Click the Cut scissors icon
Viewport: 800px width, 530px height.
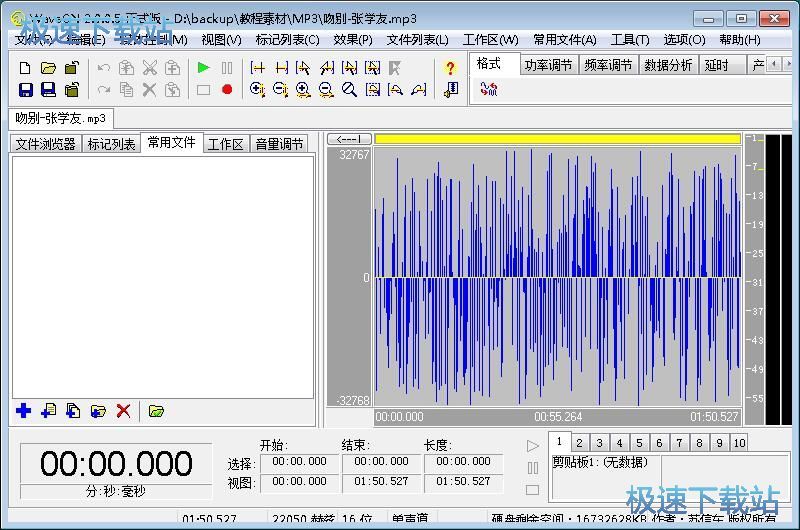(149, 68)
